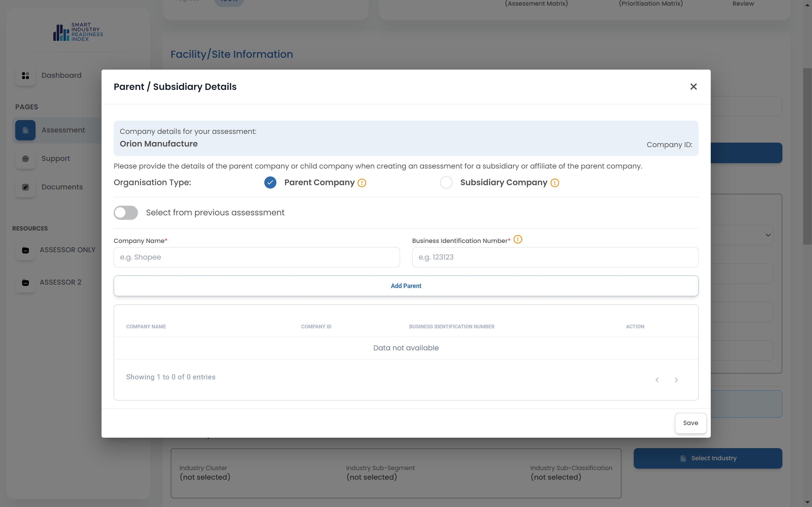Go to previous table page chevron
Image resolution: width=812 pixels, height=507 pixels.
[x=657, y=380]
